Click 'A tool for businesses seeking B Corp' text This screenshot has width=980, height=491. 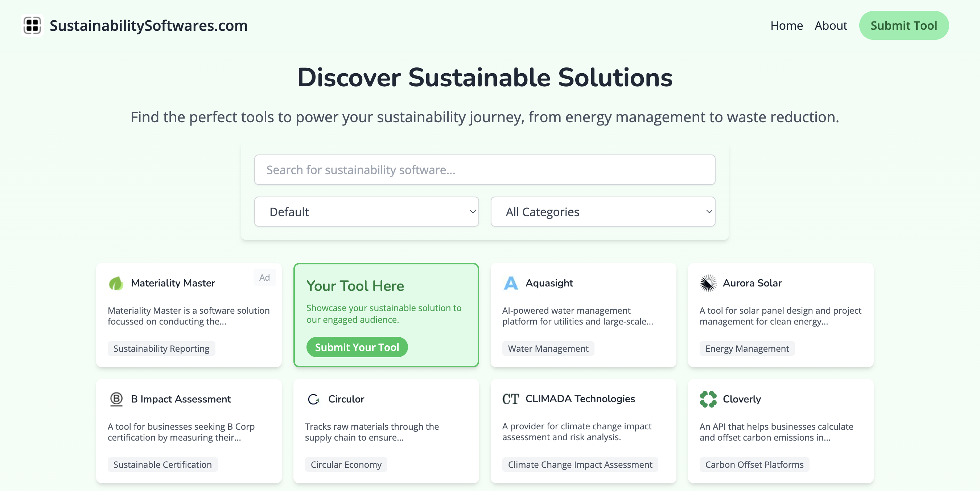coord(181,432)
